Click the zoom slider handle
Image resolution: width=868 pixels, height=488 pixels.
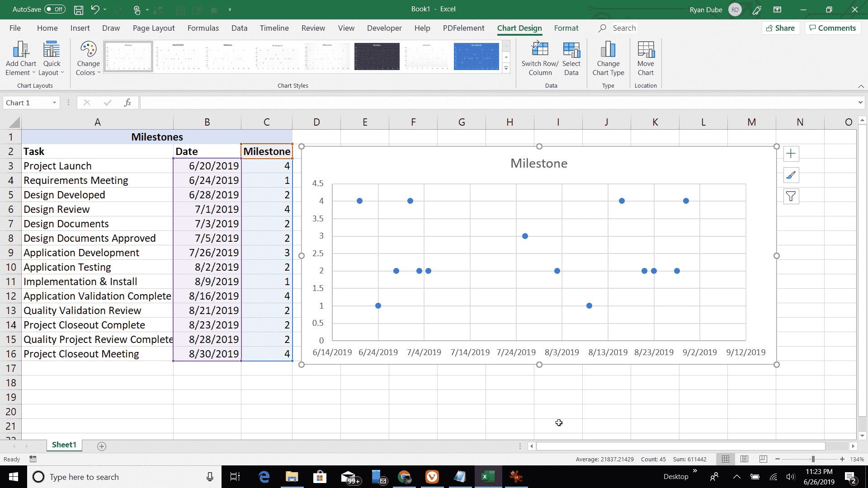[813, 459]
